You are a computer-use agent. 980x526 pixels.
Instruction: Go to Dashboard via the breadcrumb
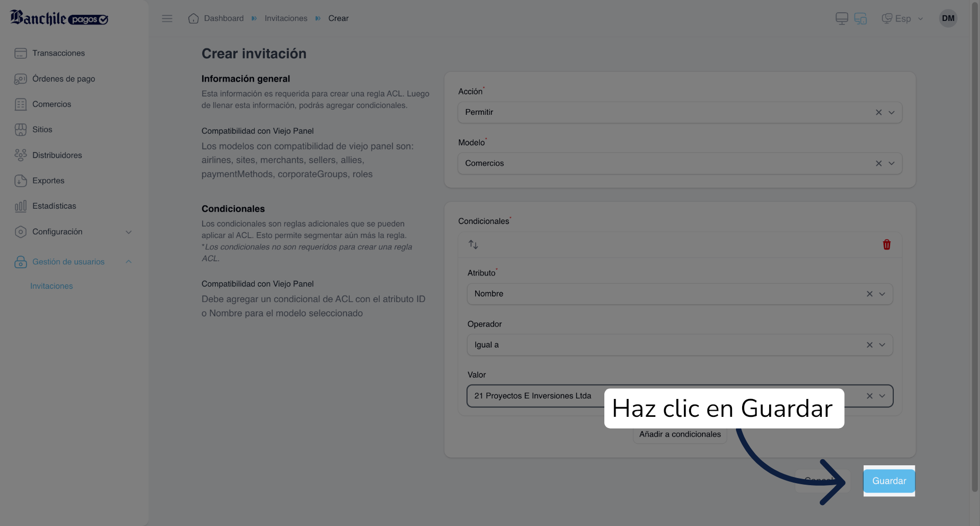click(224, 18)
